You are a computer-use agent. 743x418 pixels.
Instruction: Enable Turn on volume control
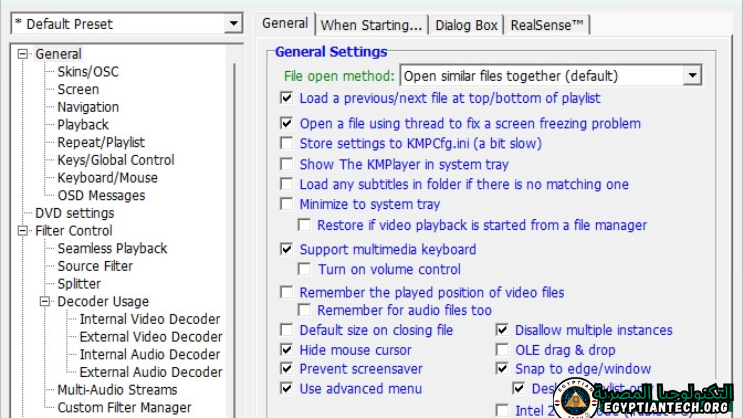coord(304,269)
